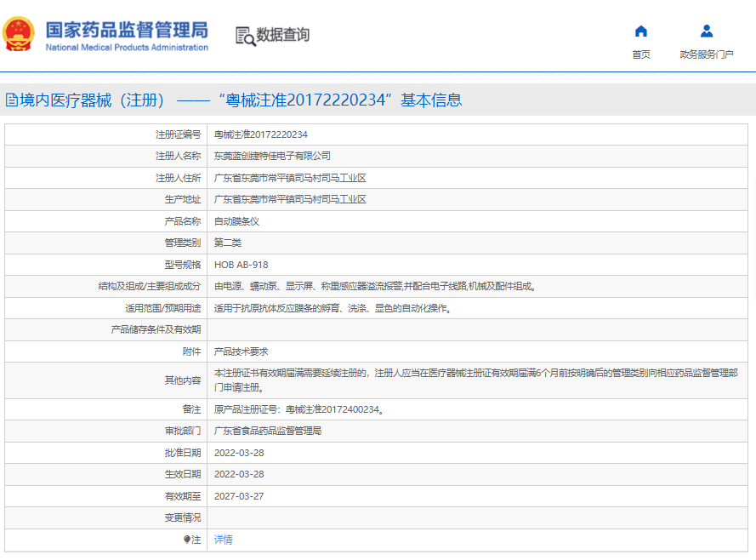Click the marker icon beside 注

pyautogui.click(x=186, y=540)
